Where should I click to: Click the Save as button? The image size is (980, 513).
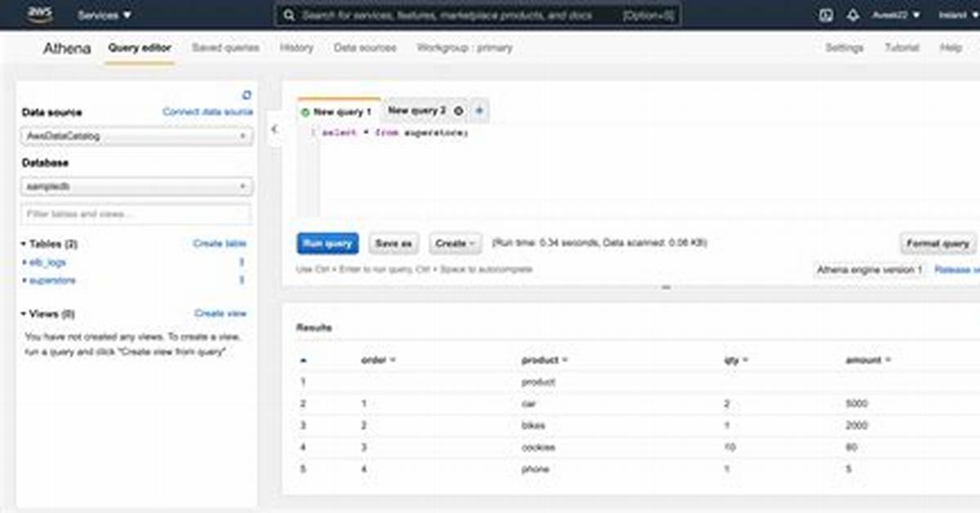pos(394,243)
